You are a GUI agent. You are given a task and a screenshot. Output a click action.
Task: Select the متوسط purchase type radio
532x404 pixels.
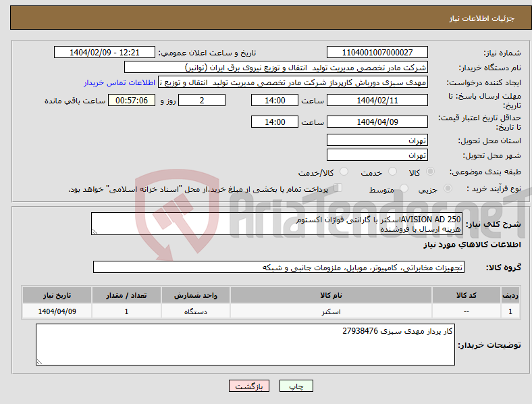(404, 188)
